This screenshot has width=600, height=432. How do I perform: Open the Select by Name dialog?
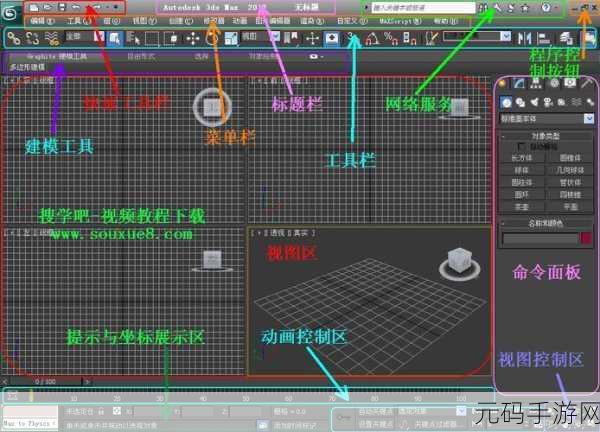point(133,38)
